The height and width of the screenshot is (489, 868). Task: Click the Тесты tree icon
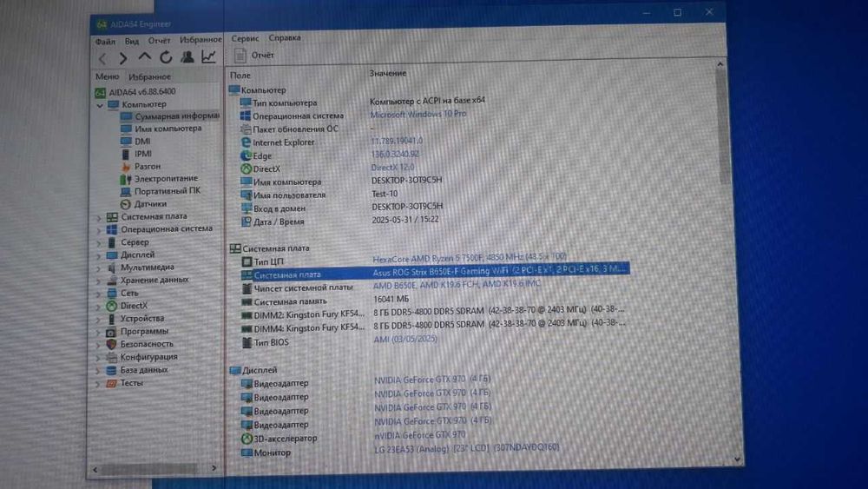(x=111, y=383)
